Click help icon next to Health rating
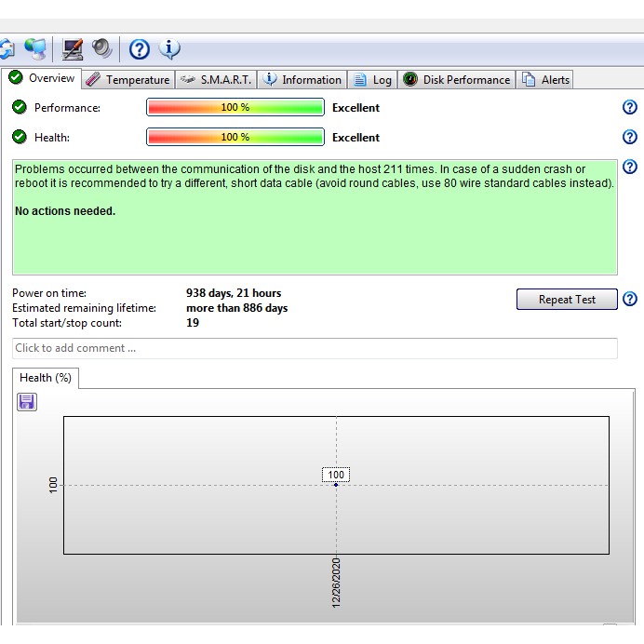The image size is (644, 644). point(629,137)
